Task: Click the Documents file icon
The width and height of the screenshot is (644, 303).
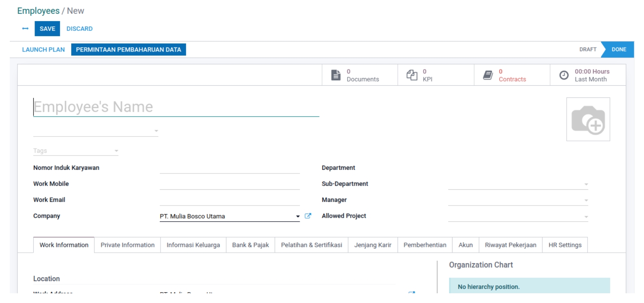Action: (x=336, y=75)
